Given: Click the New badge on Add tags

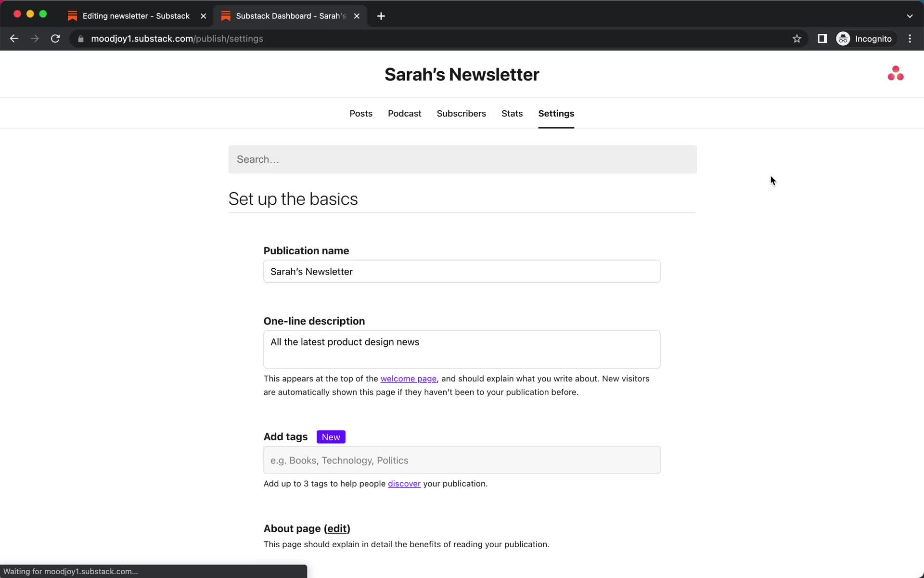Looking at the screenshot, I should click(331, 437).
